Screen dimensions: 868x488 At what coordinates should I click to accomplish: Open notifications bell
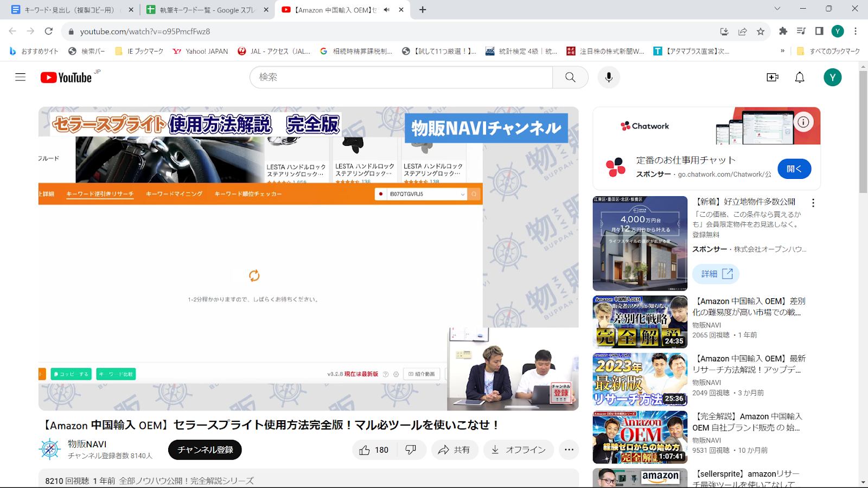pos(800,78)
